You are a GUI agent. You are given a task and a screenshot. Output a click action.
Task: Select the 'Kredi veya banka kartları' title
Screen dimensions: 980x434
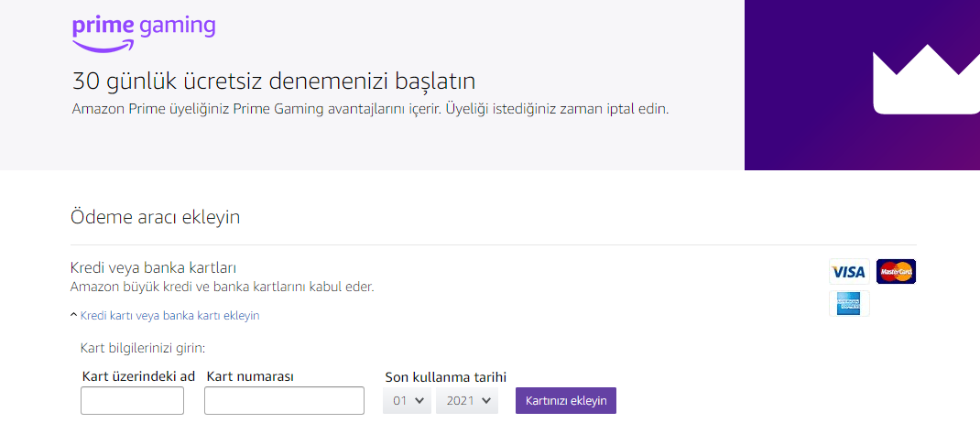(x=153, y=267)
